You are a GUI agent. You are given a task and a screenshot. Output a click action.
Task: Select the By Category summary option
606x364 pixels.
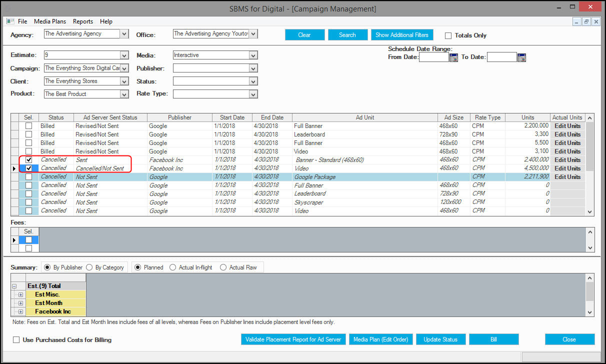[89, 267]
